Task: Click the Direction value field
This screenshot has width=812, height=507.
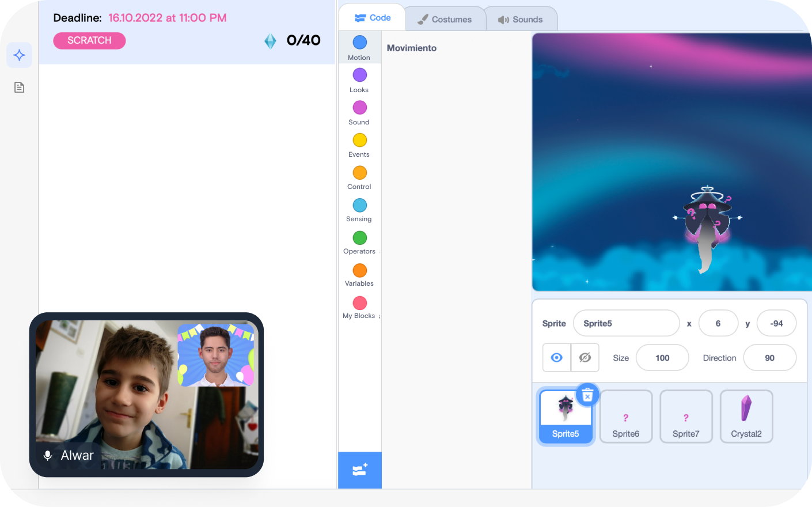Action: point(769,358)
